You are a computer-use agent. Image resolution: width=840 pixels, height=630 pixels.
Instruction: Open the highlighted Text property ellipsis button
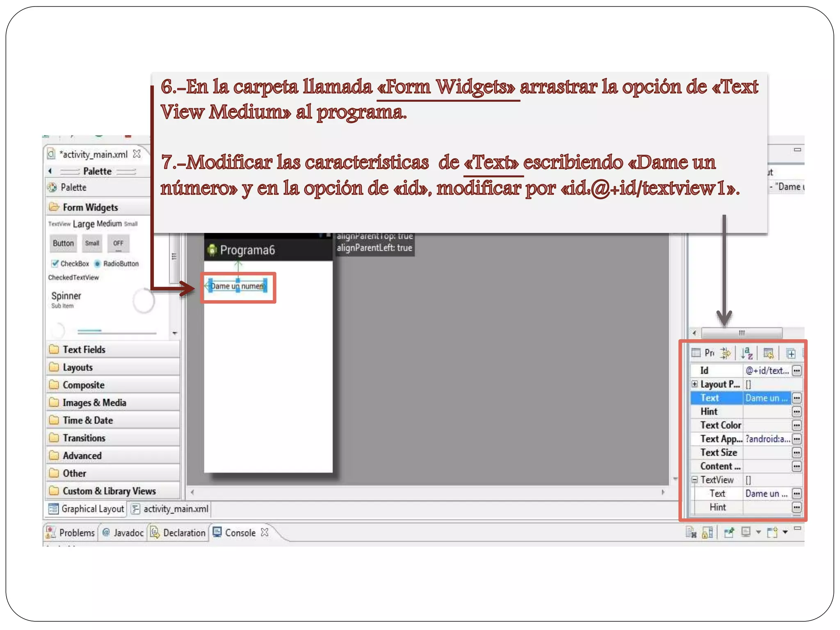[x=797, y=398]
